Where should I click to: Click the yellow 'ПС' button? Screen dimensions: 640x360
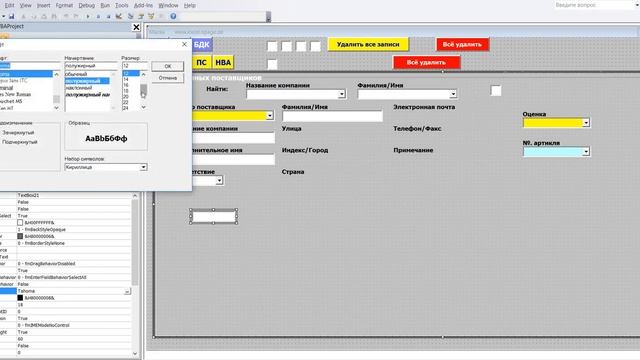tap(201, 62)
